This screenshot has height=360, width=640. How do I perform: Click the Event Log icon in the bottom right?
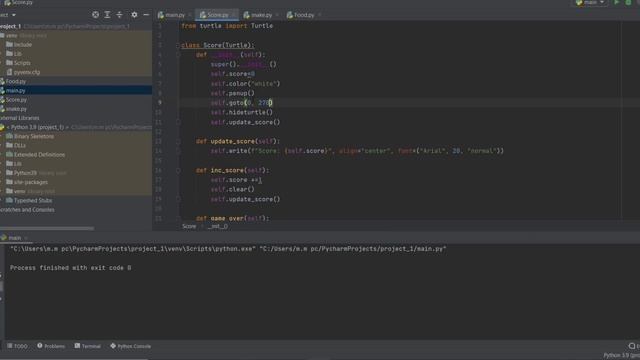[632, 346]
